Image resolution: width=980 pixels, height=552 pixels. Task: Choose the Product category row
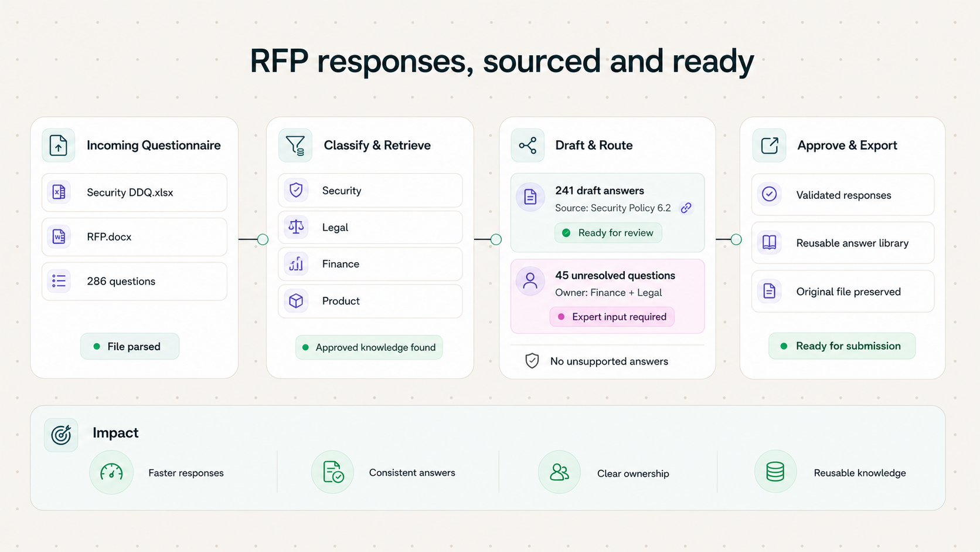pyautogui.click(x=370, y=301)
